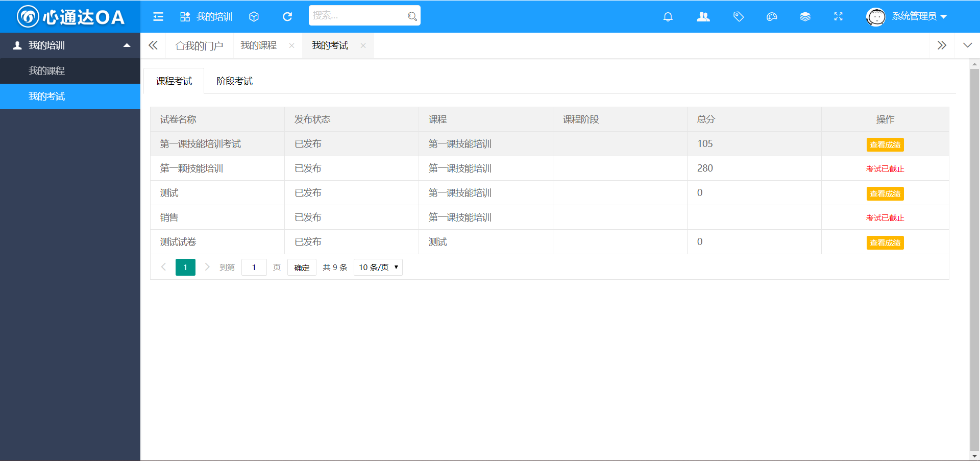The height and width of the screenshot is (461, 980).
Task: Switch to the 我的课程 page tab
Action: [258, 45]
